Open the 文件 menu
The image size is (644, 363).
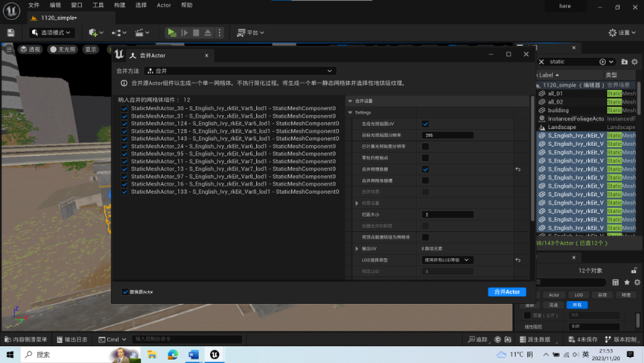pyautogui.click(x=34, y=5)
